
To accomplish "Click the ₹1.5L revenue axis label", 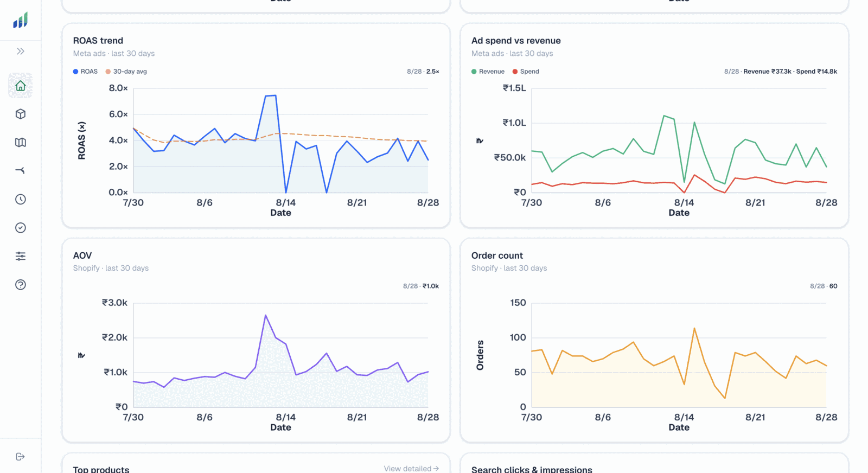I will click(514, 88).
